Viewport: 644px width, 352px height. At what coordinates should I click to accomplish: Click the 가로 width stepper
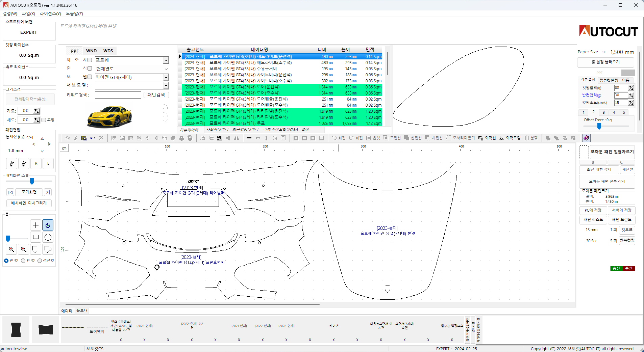37,111
